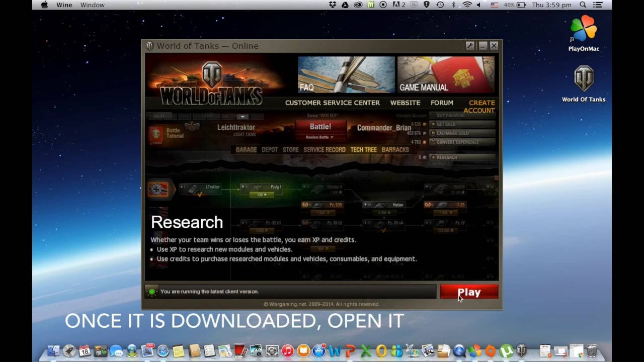Close the World of Tanks launcher
This screenshot has height=362, width=644.
tap(494, 46)
